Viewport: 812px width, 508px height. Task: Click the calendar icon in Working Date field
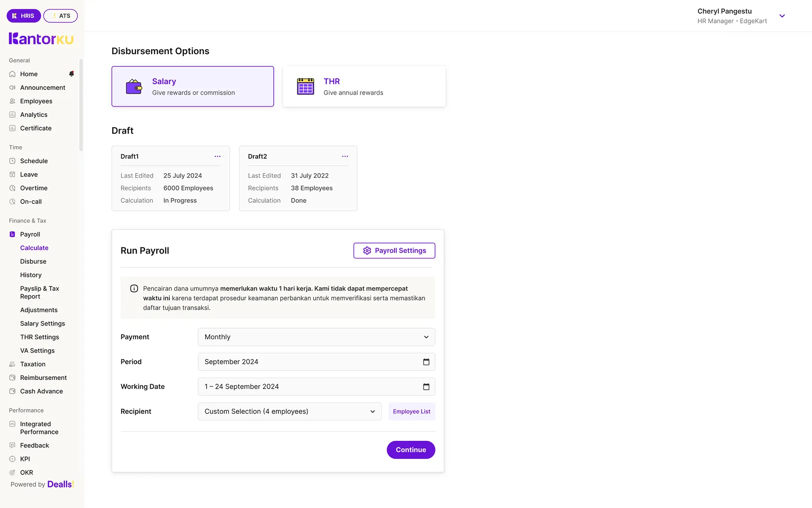coord(426,387)
